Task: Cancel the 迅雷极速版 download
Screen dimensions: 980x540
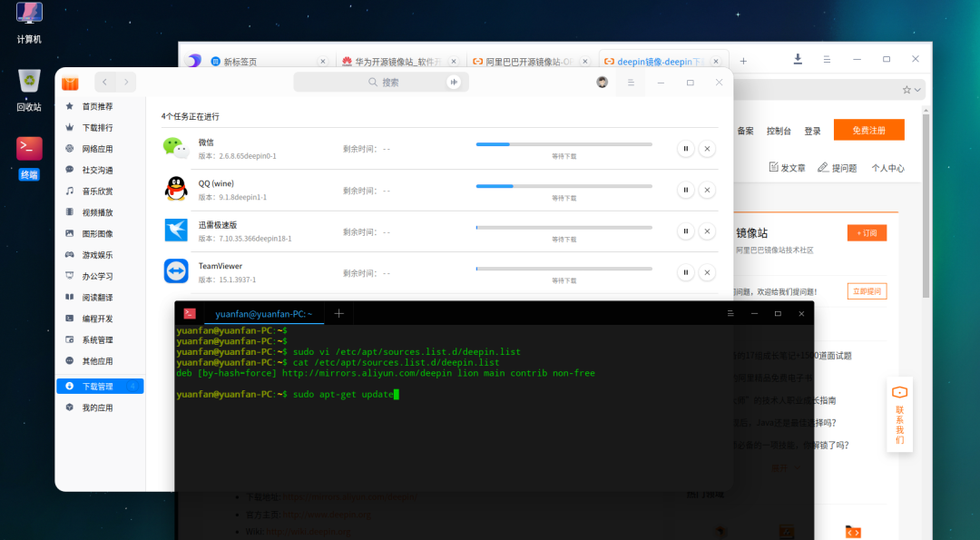Action: coord(707,231)
